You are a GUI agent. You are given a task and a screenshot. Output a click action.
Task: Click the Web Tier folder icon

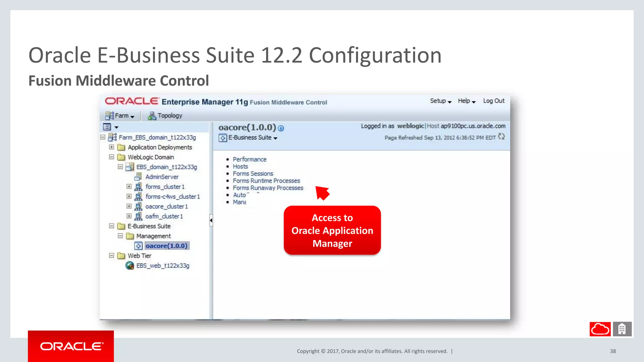(121, 256)
